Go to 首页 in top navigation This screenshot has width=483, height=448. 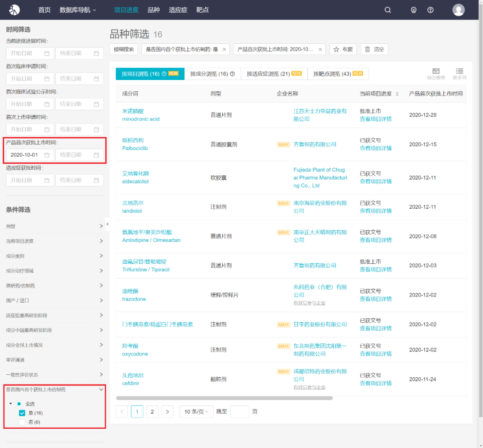click(x=44, y=10)
